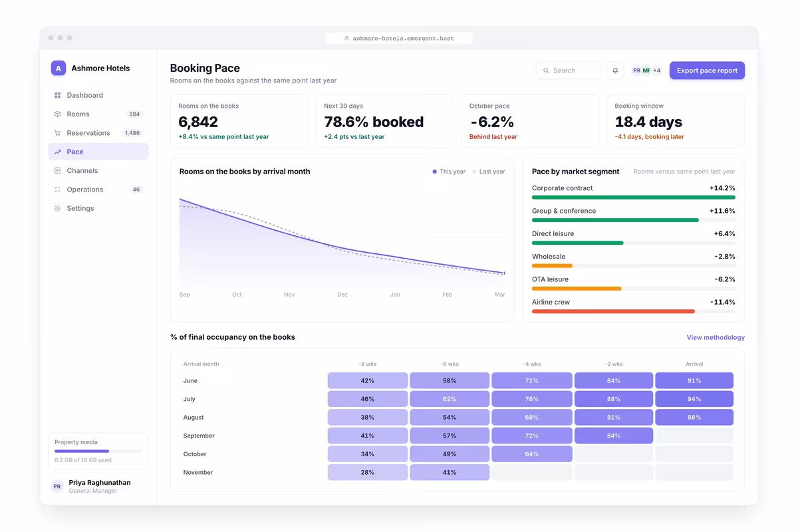Click the Corporate contract progress bar
This screenshot has height=532, width=798.
coord(634,198)
